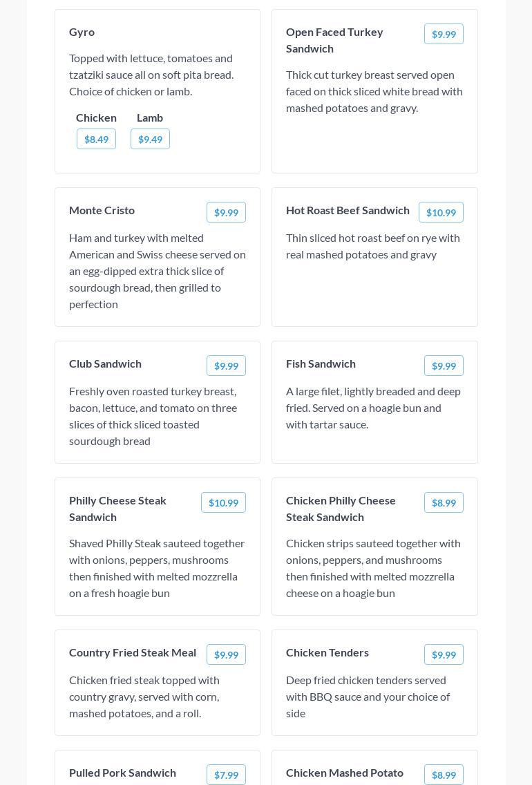Image resolution: width=532 pixels, height=785 pixels.
Task: Click the Country Fried Steak Meal title
Action: click(x=133, y=652)
